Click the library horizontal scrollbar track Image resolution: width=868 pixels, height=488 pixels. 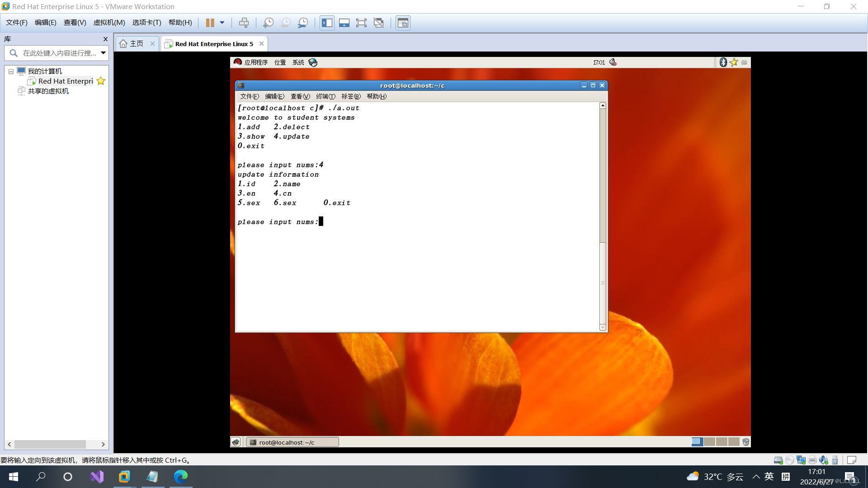pyautogui.click(x=93, y=445)
